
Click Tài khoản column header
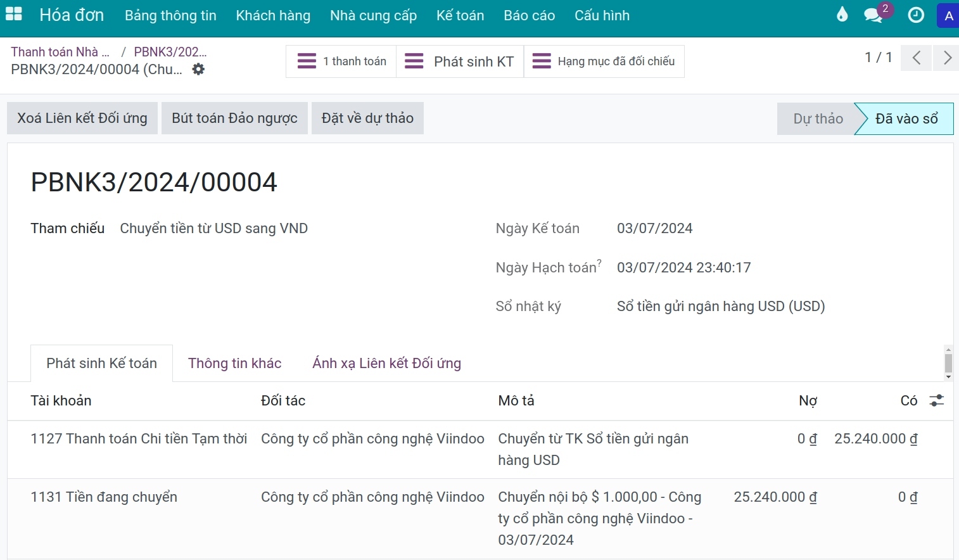pyautogui.click(x=61, y=400)
